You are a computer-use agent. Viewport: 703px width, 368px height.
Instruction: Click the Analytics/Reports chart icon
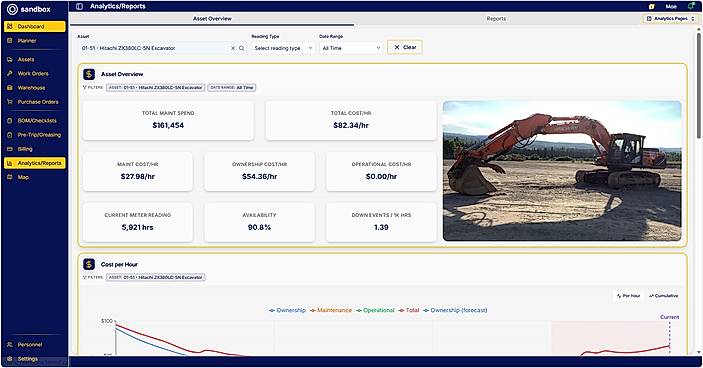pos(10,163)
